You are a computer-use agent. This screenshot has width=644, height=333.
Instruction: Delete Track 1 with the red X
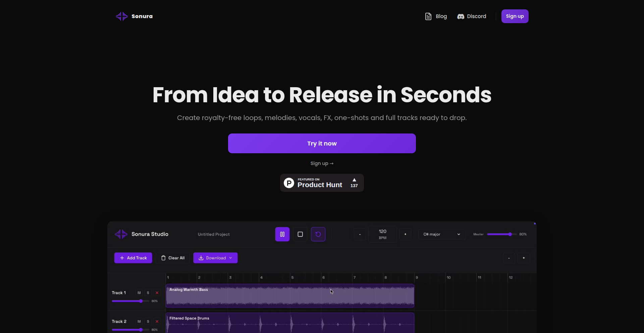coord(157,293)
